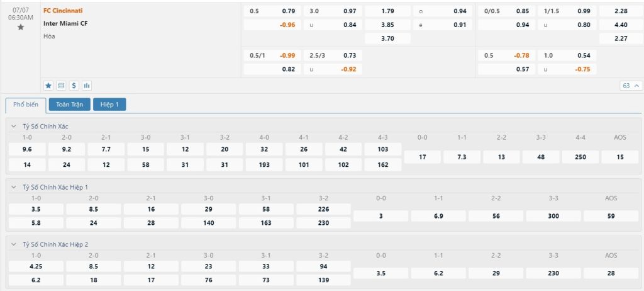This screenshot has height=291, width=644.
Task: Collapse the 63 markets counter
Action: coord(631,85)
